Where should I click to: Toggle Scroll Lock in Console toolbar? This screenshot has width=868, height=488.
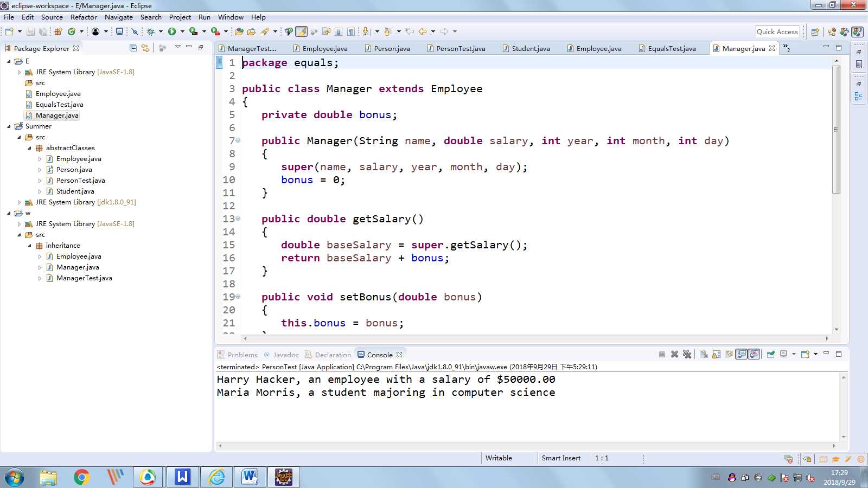(716, 354)
